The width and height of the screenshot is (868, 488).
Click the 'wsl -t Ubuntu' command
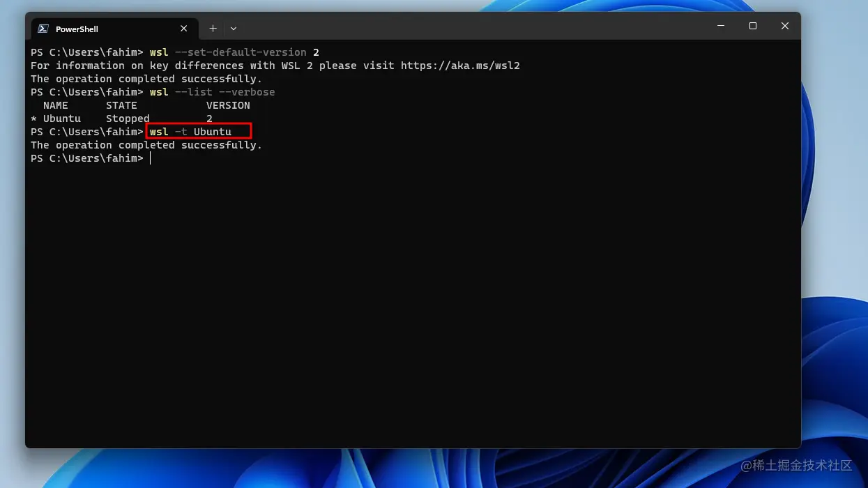point(190,132)
